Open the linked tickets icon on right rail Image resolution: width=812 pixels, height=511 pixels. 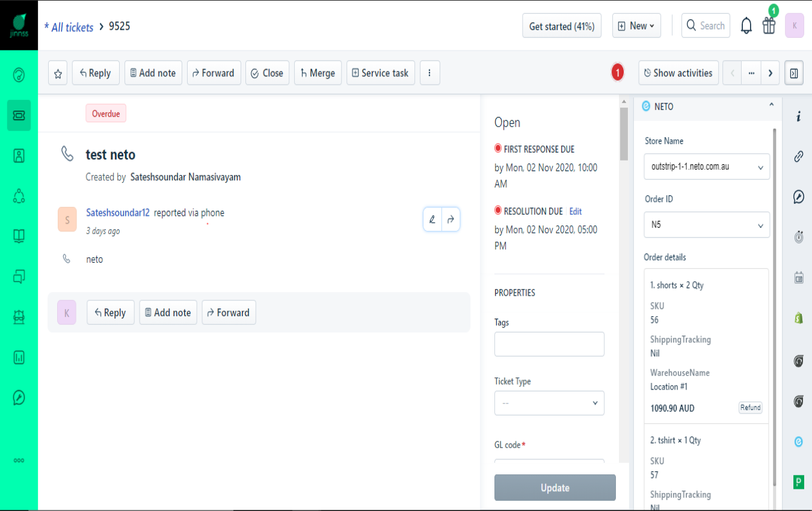pos(798,156)
